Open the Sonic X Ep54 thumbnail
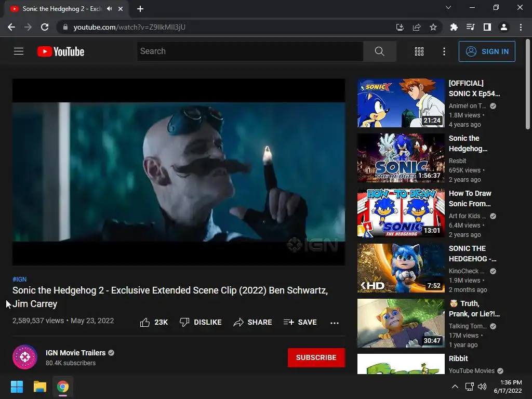532x399 pixels. click(x=401, y=103)
